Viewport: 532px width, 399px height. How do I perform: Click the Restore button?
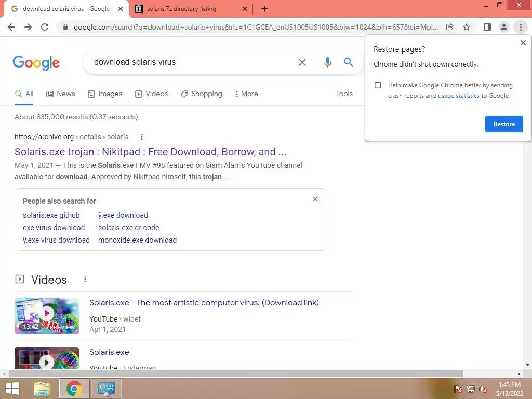504,124
